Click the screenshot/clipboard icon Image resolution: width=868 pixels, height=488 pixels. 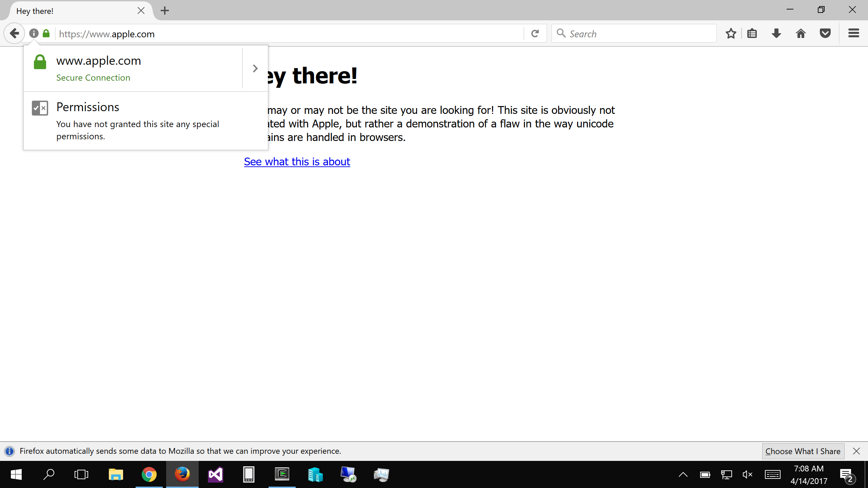point(752,34)
